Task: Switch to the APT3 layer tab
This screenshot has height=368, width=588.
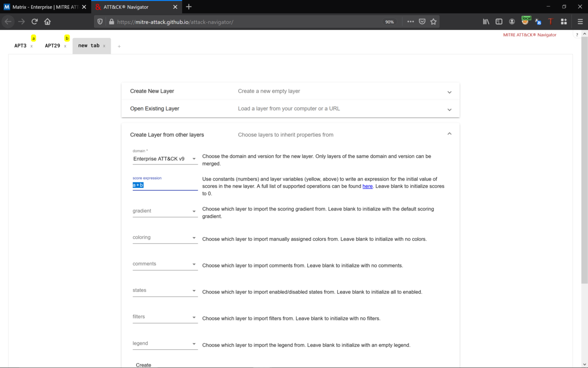Action: pyautogui.click(x=21, y=46)
